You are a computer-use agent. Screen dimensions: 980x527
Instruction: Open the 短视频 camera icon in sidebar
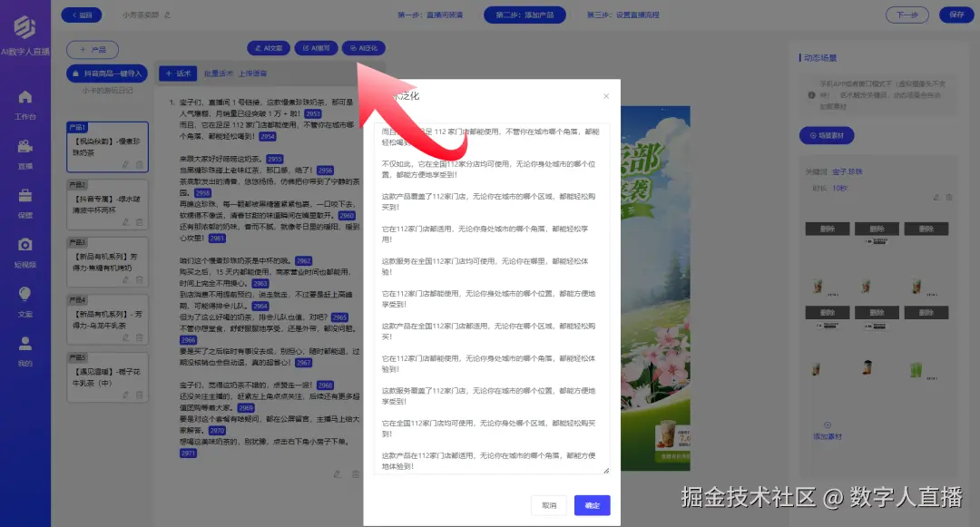tap(25, 245)
